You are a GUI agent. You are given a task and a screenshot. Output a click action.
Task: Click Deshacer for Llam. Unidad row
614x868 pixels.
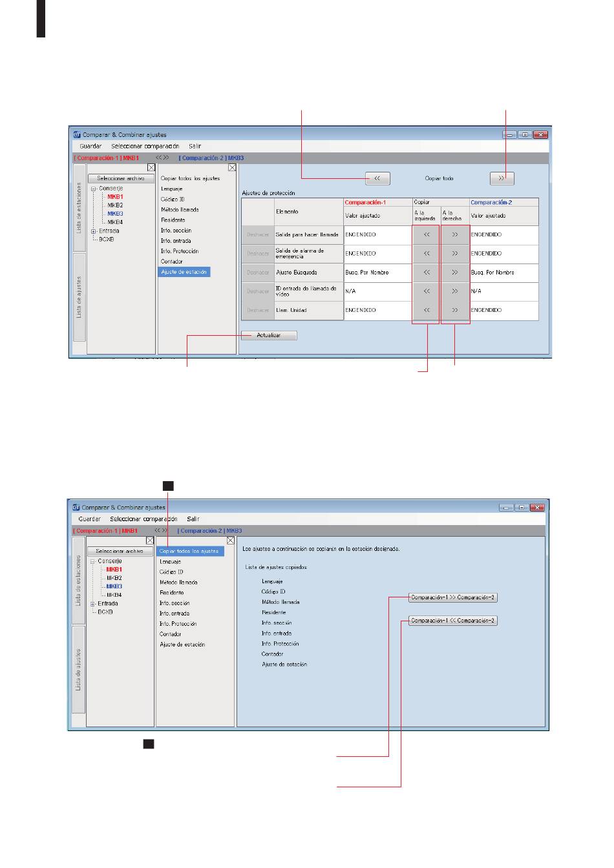coord(258,310)
